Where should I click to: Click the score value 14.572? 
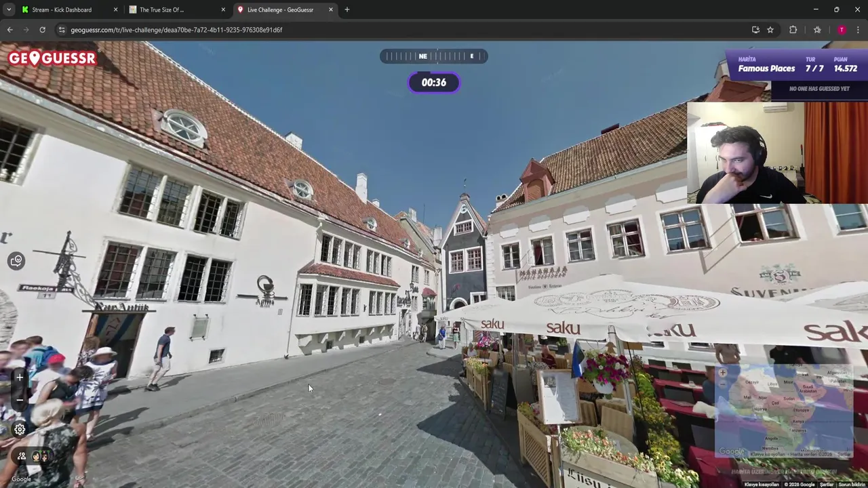tap(846, 68)
